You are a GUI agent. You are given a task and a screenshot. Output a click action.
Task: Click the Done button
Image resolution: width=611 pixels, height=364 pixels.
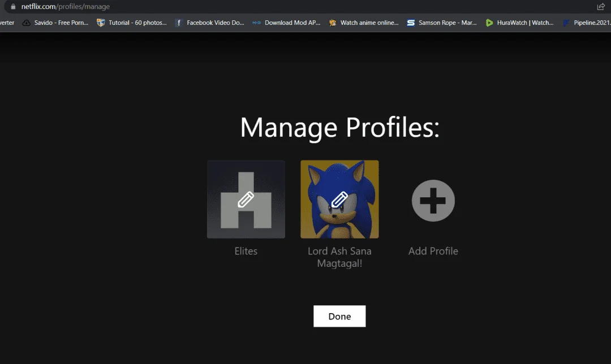[339, 316]
